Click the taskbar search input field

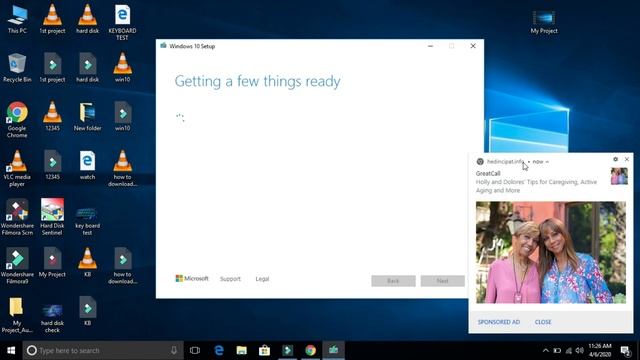coord(103,350)
